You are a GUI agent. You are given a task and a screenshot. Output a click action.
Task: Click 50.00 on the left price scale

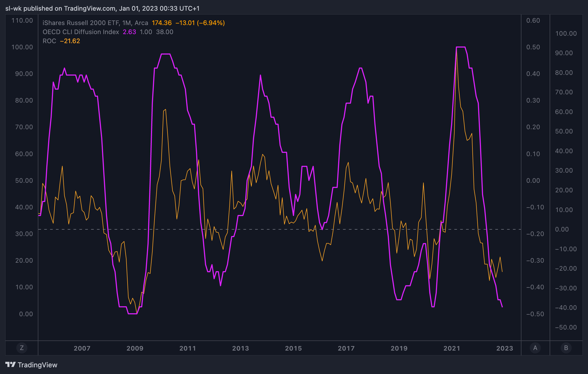click(24, 180)
